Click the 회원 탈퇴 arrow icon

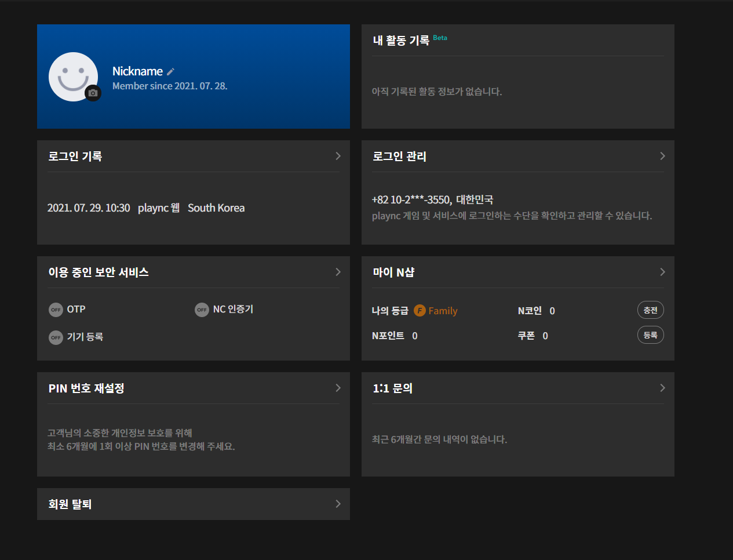point(338,504)
